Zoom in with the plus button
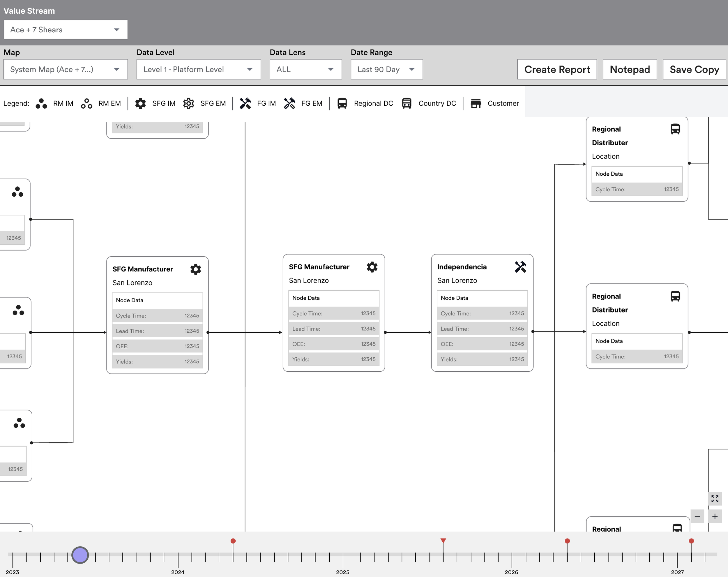The width and height of the screenshot is (728, 577). click(715, 516)
